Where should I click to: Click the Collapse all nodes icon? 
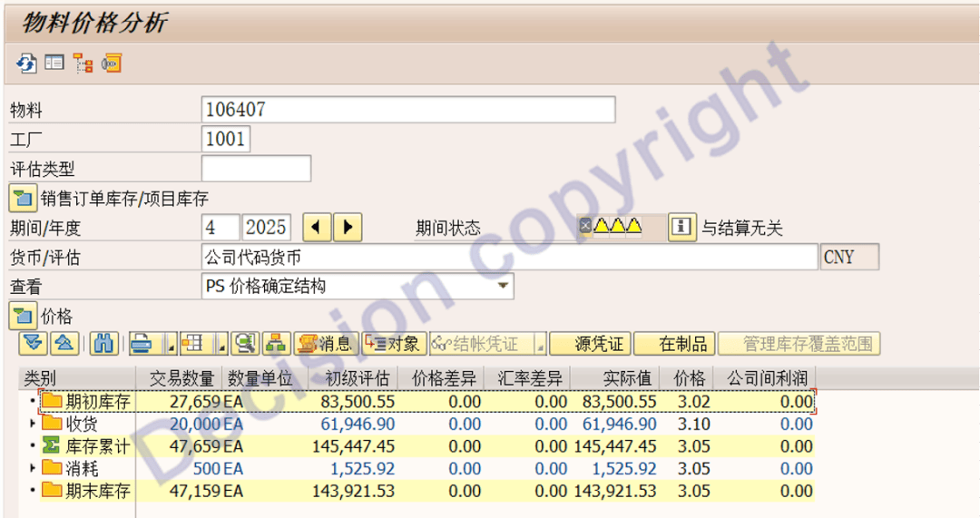64,344
